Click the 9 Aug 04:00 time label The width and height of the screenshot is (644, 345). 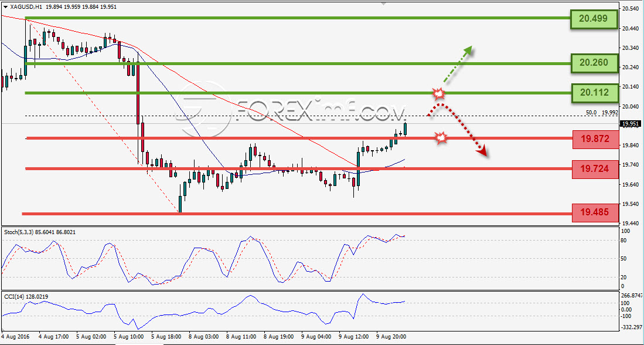point(316,337)
